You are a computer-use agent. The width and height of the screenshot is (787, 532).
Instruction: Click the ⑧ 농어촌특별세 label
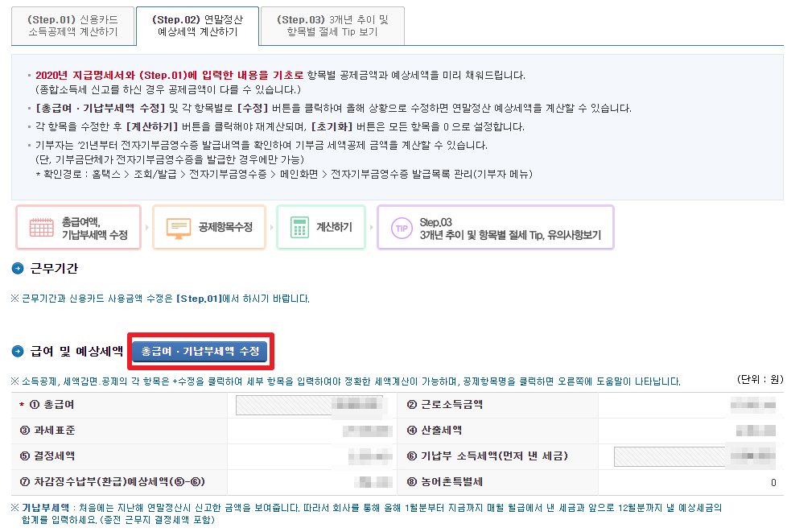[445, 482]
